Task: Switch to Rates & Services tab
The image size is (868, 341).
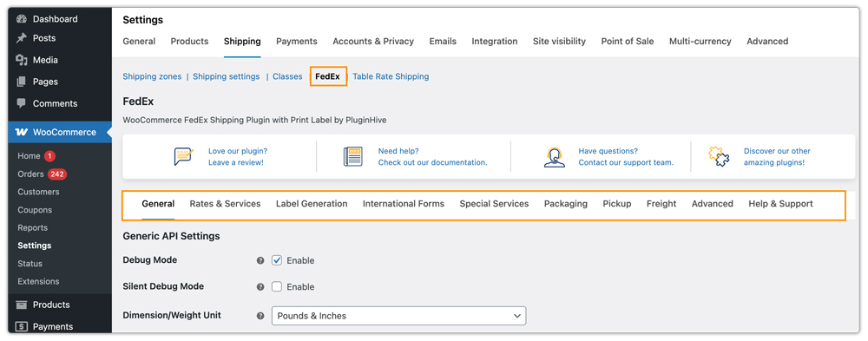Action: coord(226,204)
